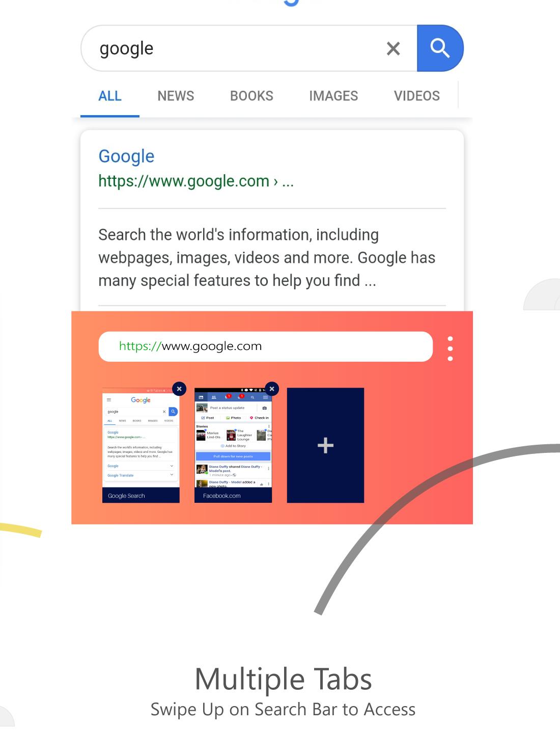Switch to the ALL results tab
The width and height of the screenshot is (560, 756).
110,96
